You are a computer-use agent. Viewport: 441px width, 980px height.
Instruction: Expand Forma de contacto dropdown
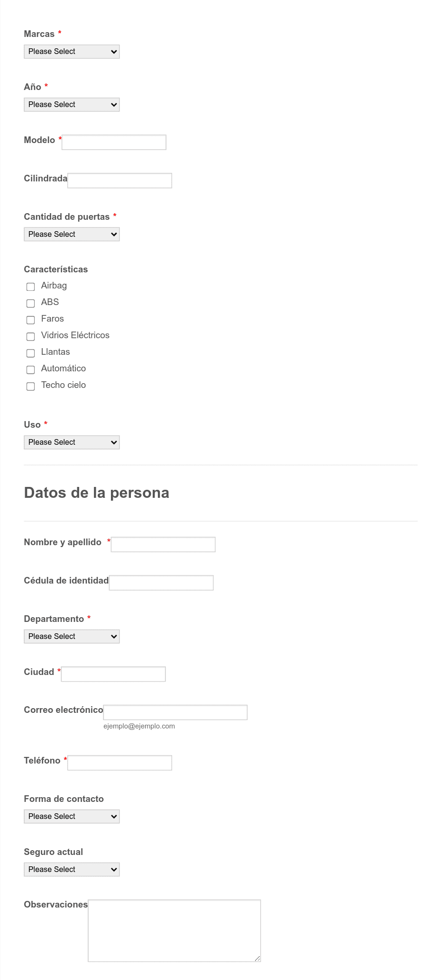pyautogui.click(x=72, y=817)
